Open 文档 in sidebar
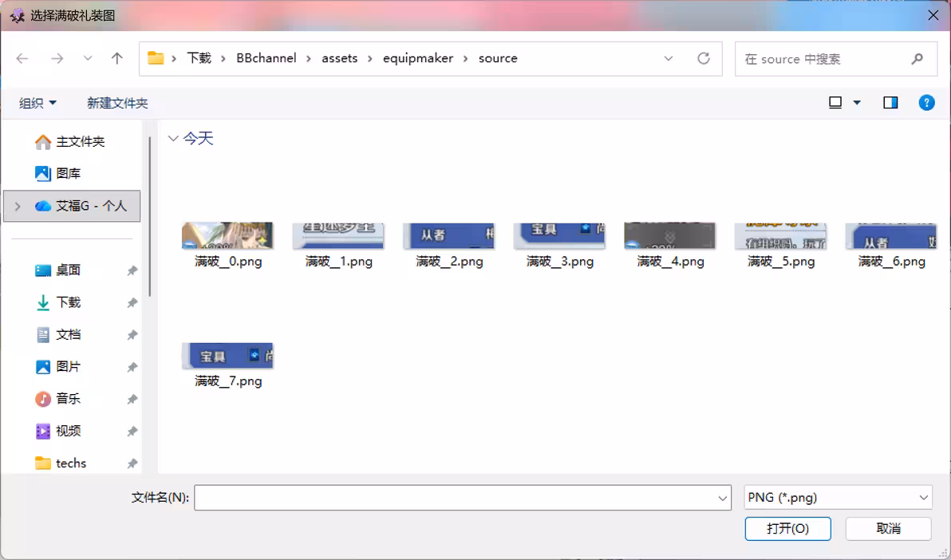This screenshot has width=951, height=560. tap(58, 334)
